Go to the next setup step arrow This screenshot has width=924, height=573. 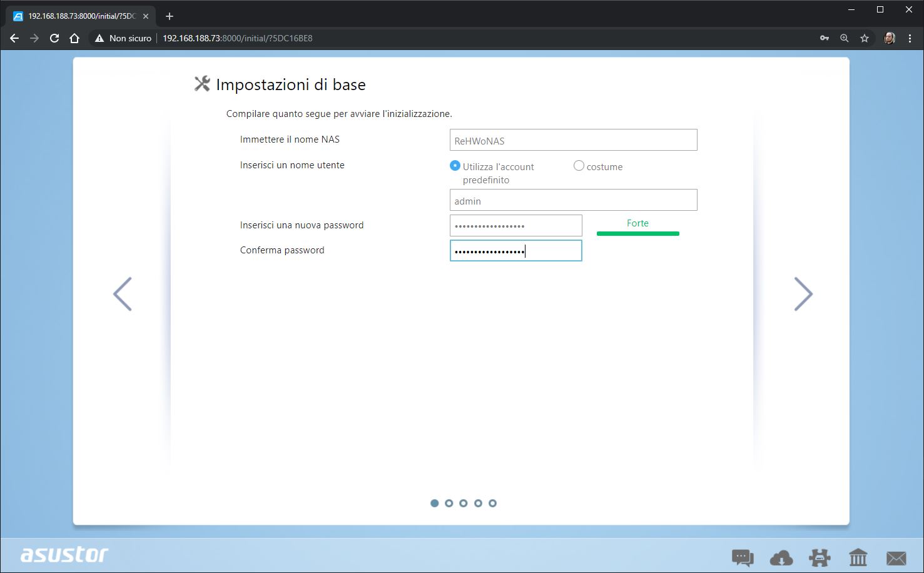(x=803, y=294)
